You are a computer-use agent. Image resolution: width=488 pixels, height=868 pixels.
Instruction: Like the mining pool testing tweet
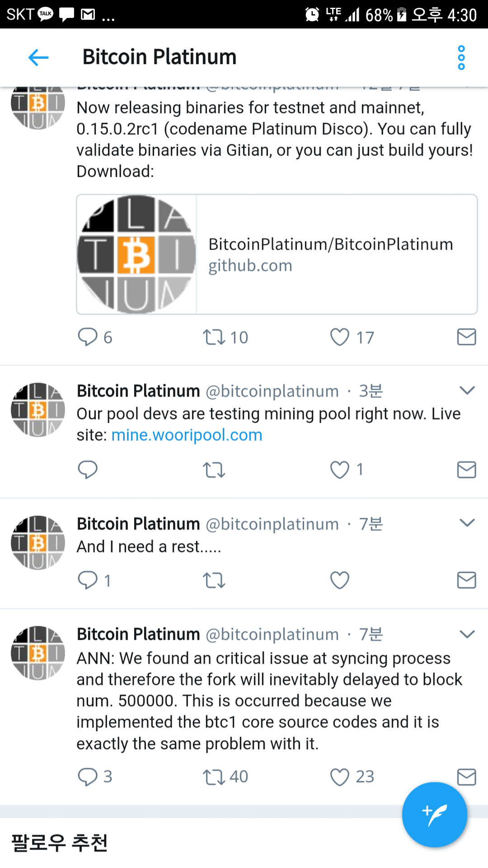click(339, 470)
